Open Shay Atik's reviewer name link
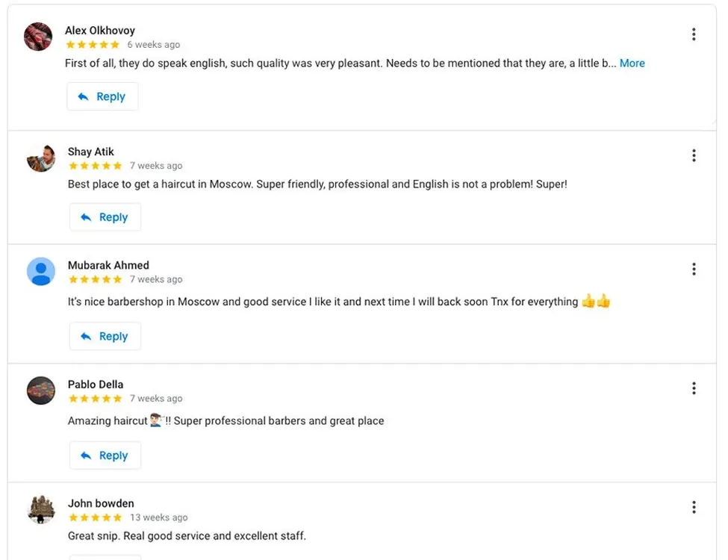This screenshot has width=728, height=560. coord(91,152)
